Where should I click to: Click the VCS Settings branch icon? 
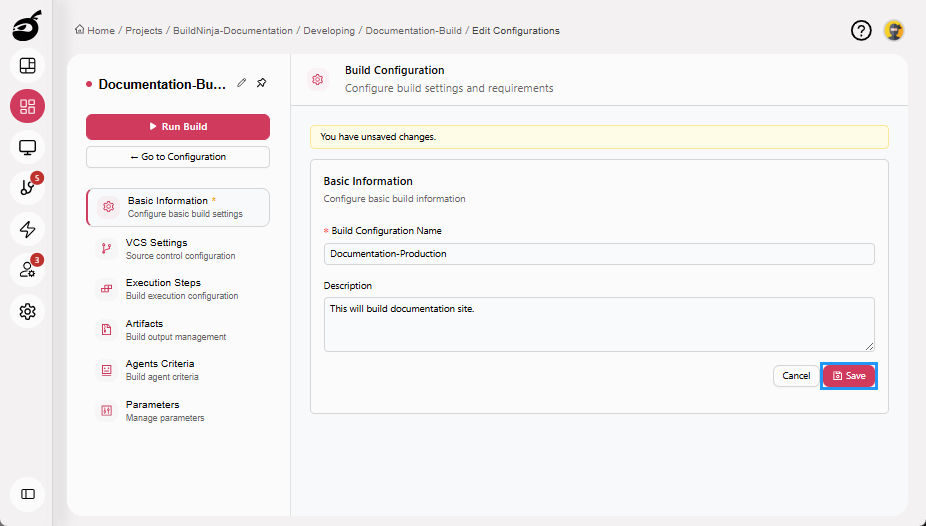click(106, 249)
